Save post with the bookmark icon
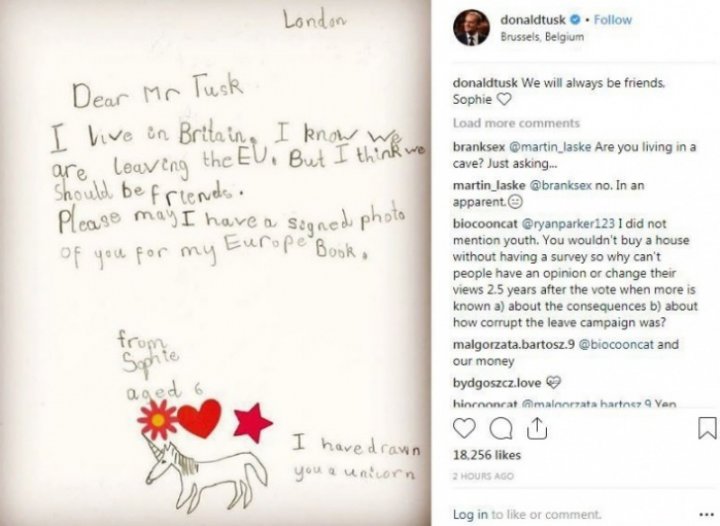Screen dimensions: 720x526 point(706,429)
